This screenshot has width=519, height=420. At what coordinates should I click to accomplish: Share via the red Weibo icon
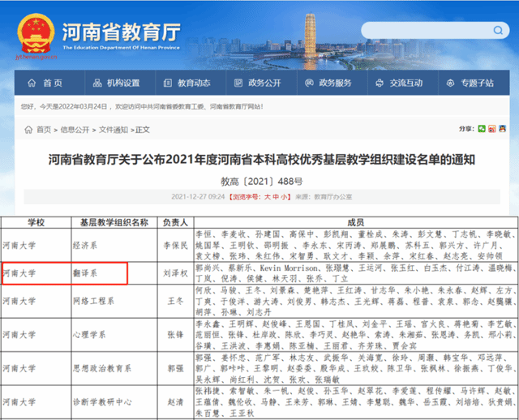pos(492,128)
